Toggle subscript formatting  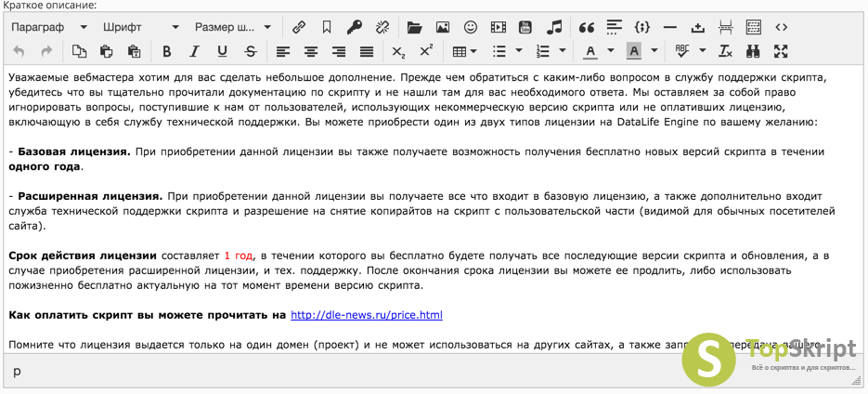click(x=398, y=51)
